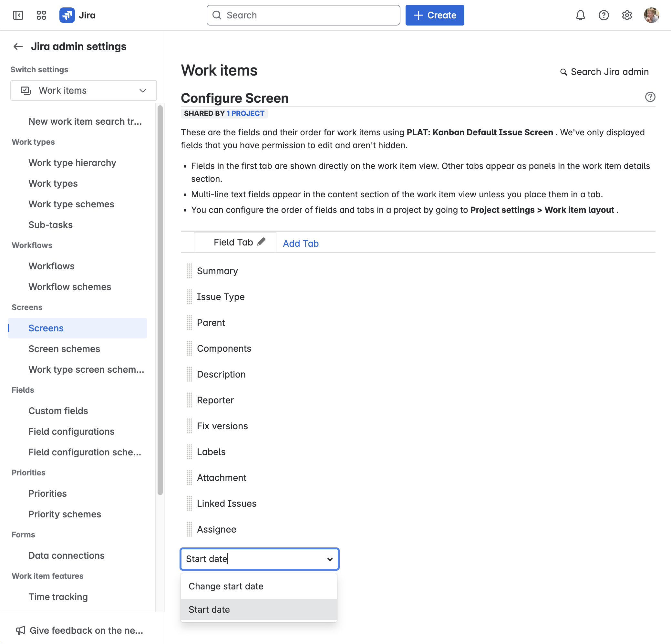This screenshot has width=671, height=644.
Task: Open the help menu in the top bar
Action: 604,15
